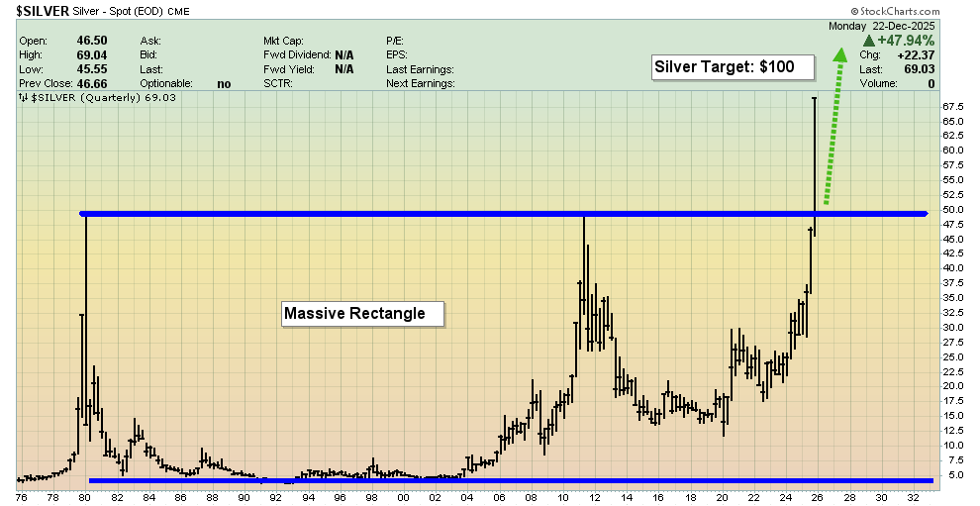
Task: Click the green dotted arrow's arrowhead
Action: coord(840,55)
